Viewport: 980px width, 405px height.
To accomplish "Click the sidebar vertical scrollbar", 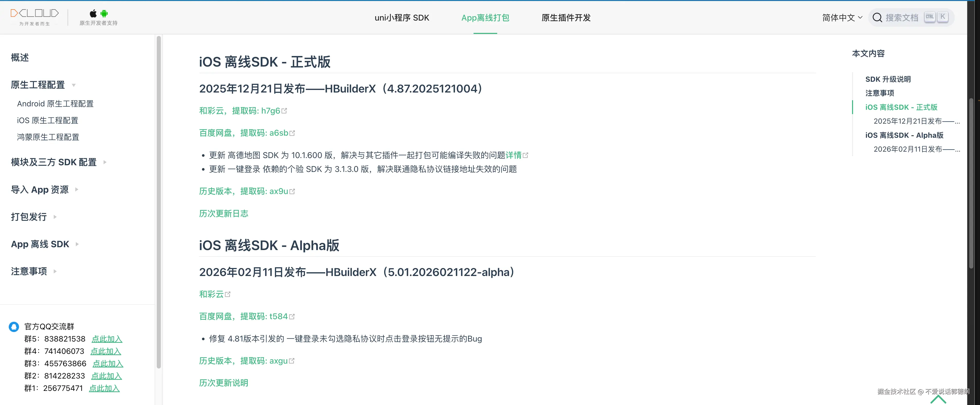I will click(x=159, y=202).
